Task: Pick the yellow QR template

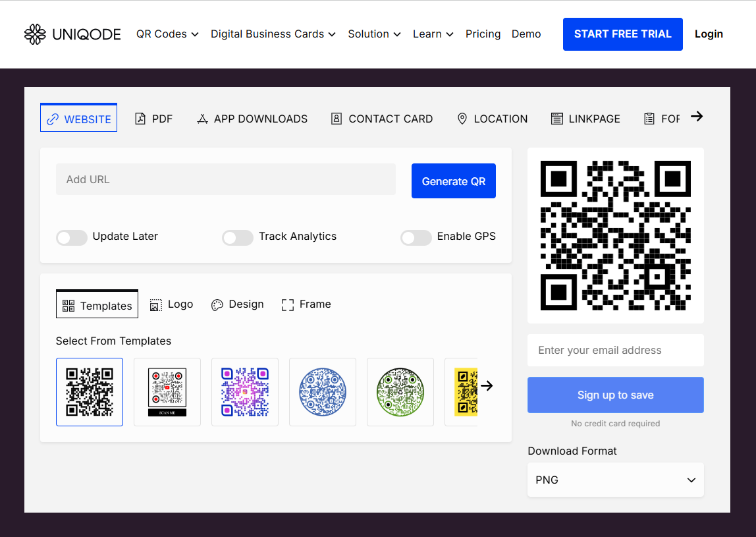Action: [x=462, y=392]
